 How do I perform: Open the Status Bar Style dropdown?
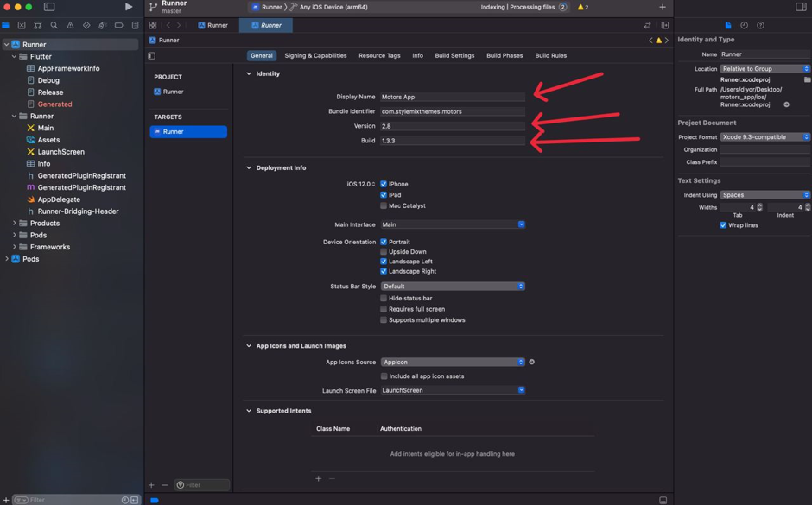(453, 287)
